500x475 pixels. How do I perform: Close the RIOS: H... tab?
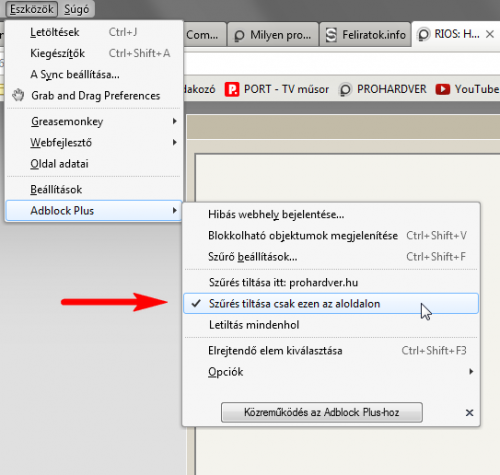click(x=490, y=34)
